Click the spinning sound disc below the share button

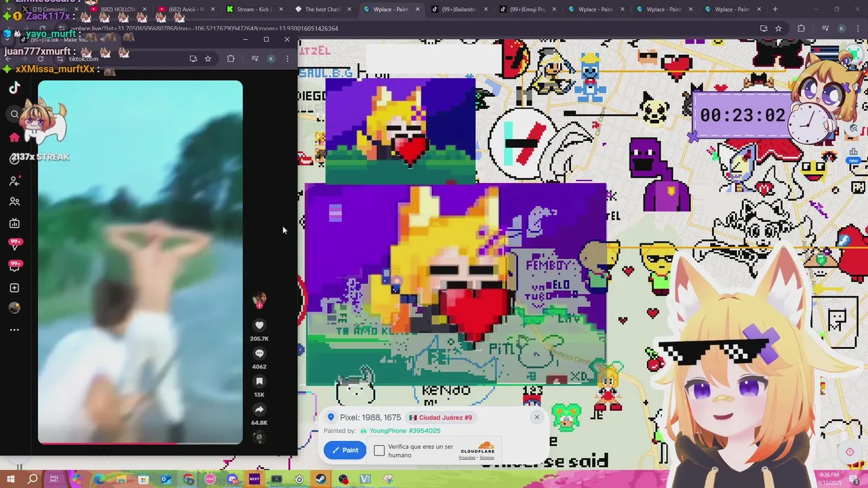258,437
